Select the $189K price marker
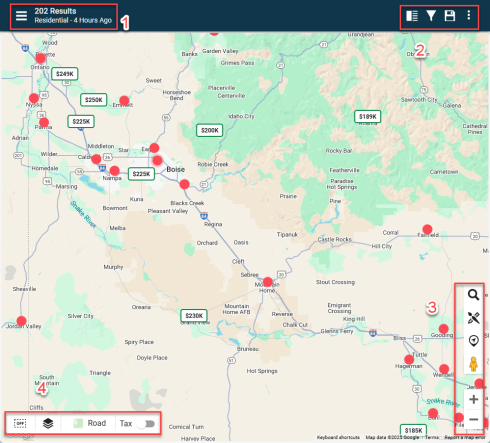 [x=368, y=116]
